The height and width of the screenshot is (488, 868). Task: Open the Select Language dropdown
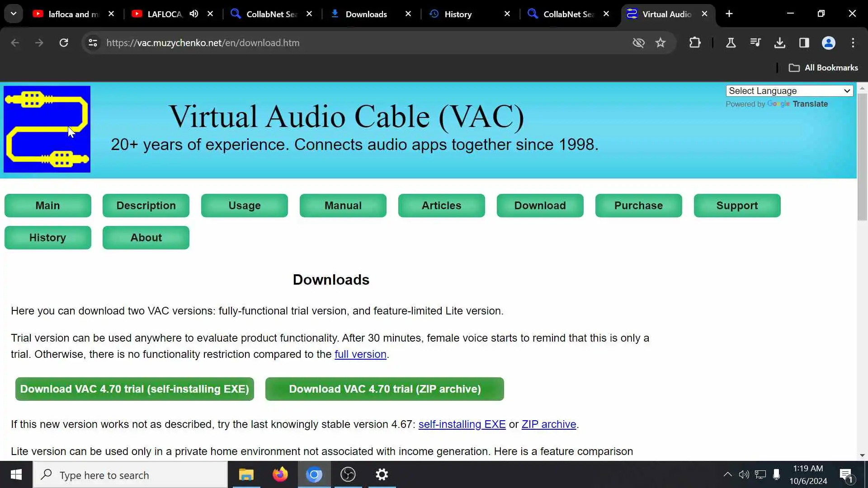click(789, 91)
